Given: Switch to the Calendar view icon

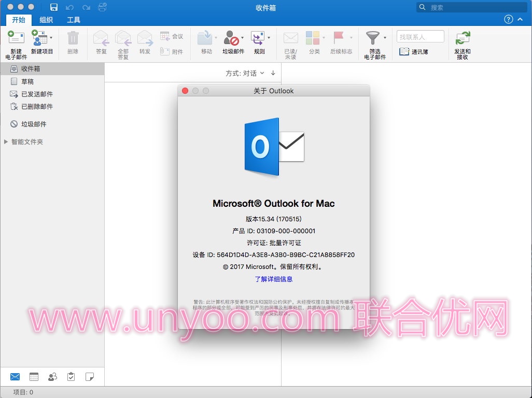Looking at the screenshot, I should pos(34,377).
